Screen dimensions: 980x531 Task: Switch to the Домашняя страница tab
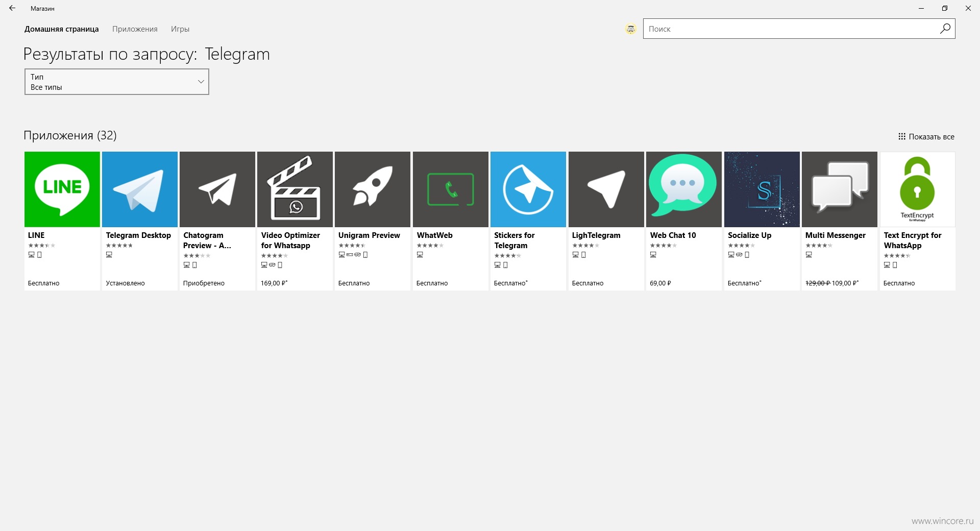(62, 29)
